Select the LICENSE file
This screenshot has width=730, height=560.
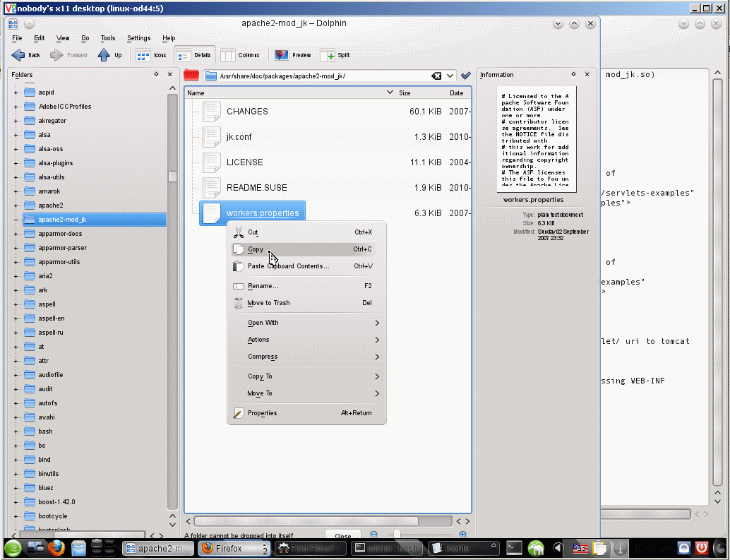tap(244, 162)
